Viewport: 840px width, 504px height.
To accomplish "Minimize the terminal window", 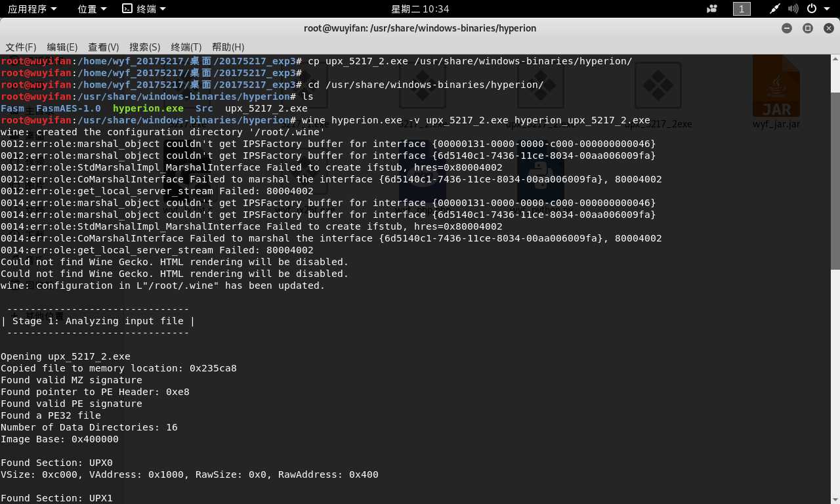I will pyautogui.click(x=787, y=28).
